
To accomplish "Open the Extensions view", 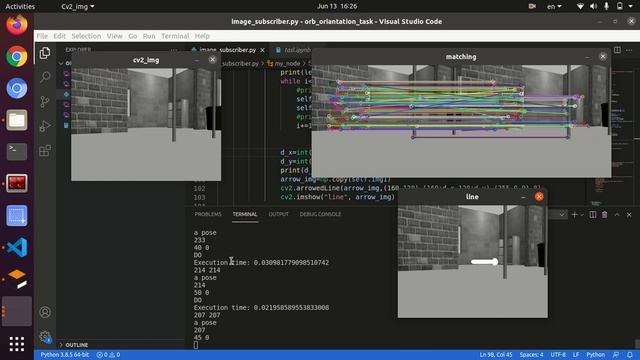I will click(x=45, y=151).
